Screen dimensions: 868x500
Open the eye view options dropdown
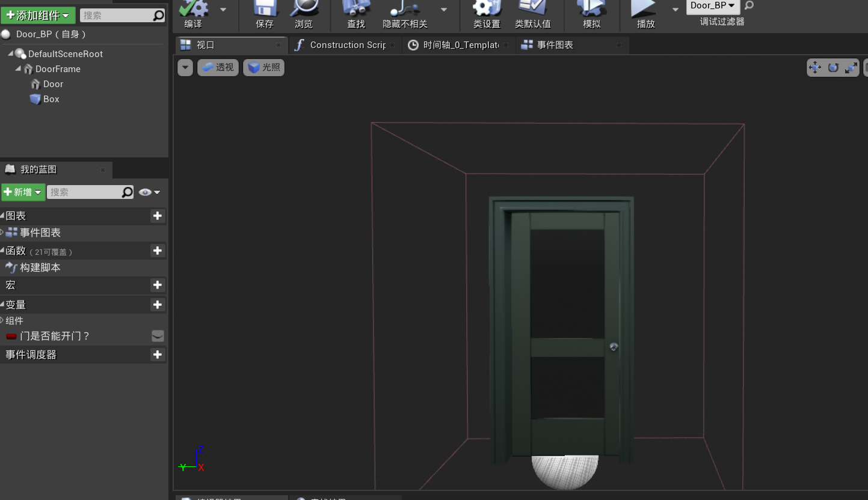pos(150,192)
